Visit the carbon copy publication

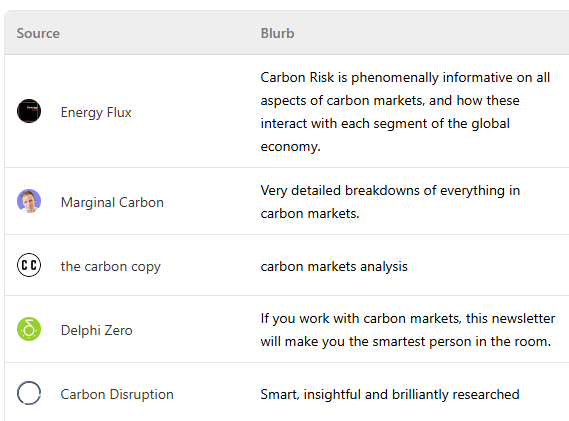click(x=111, y=267)
